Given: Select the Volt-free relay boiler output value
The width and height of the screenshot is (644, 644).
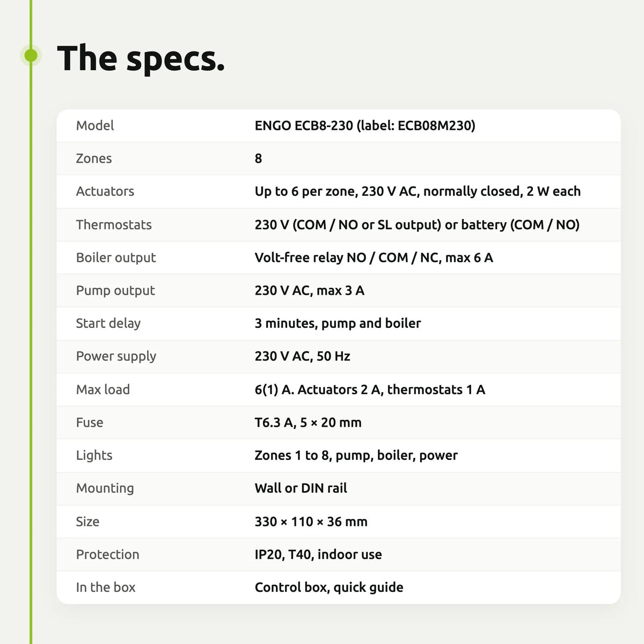Looking at the screenshot, I should pyautogui.click(x=374, y=258).
